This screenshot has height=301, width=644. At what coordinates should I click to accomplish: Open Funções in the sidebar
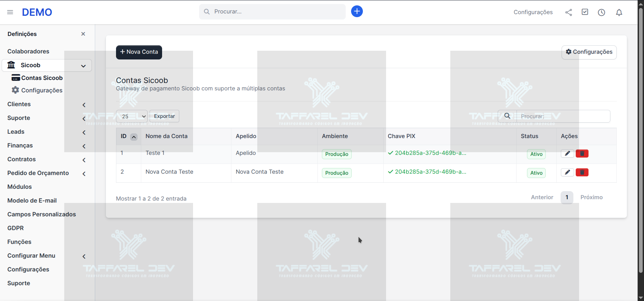(19, 242)
